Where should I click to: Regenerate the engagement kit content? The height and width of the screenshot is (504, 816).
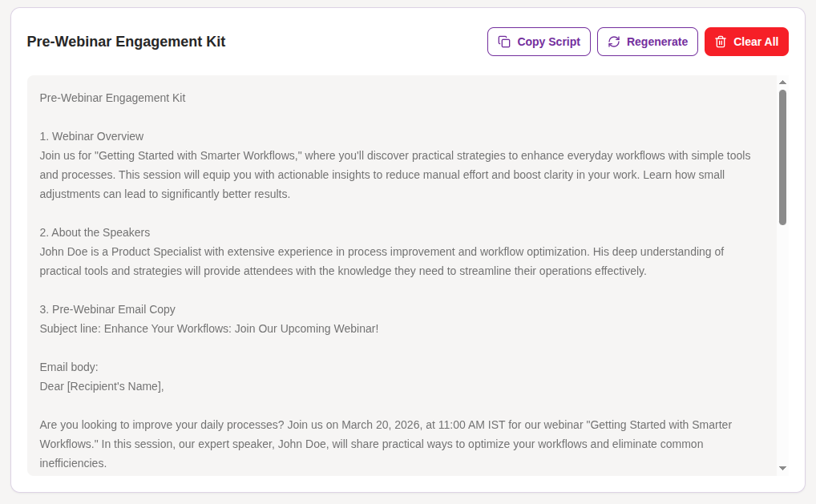[647, 41]
